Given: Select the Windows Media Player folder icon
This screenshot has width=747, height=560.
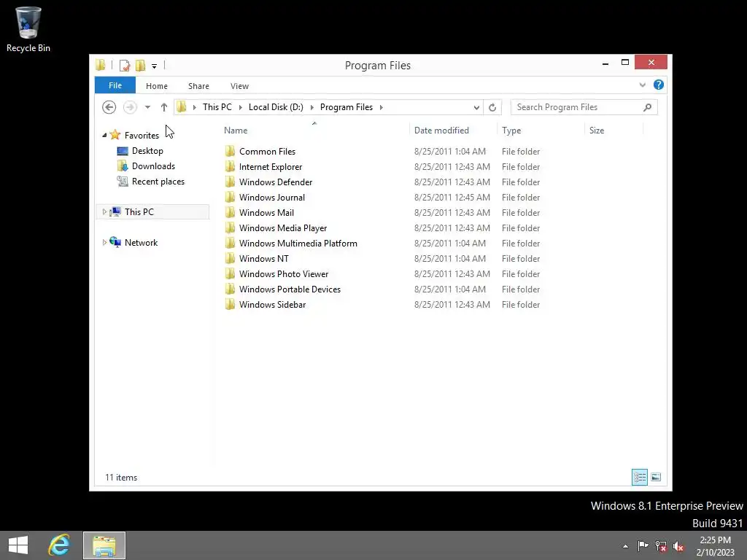Looking at the screenshot, I should pyautogui.click(x=230, y=227).
